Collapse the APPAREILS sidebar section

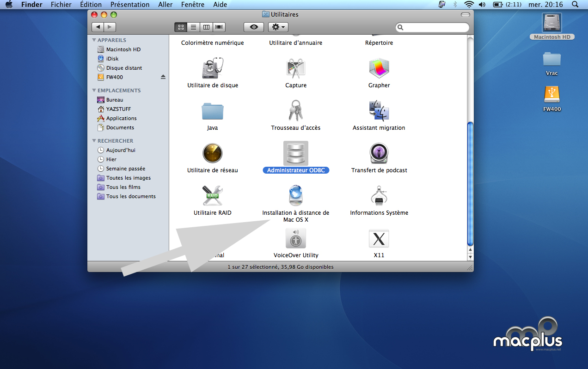[94, 40]
